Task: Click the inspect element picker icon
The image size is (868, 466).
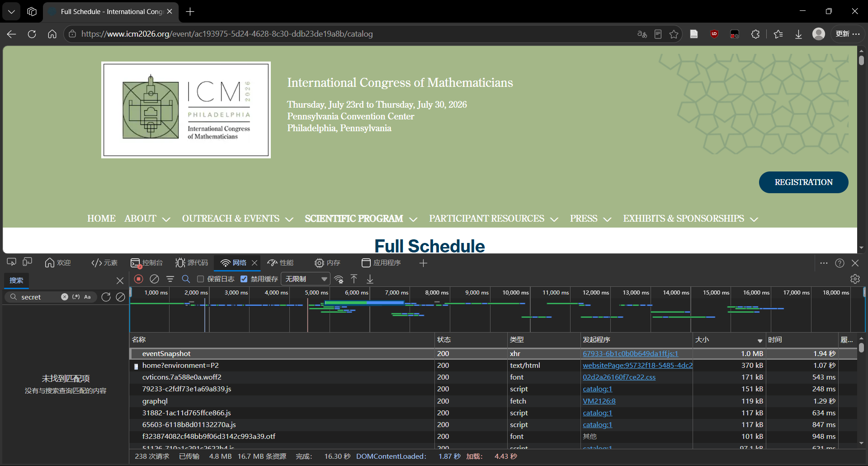Action: coord(12,262)
